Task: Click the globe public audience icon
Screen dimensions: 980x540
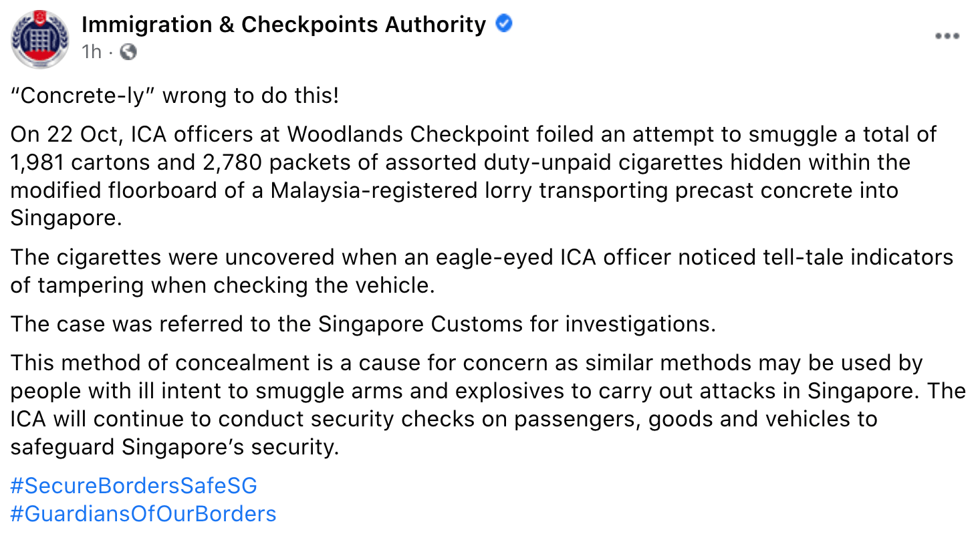Action: [127, 51]
